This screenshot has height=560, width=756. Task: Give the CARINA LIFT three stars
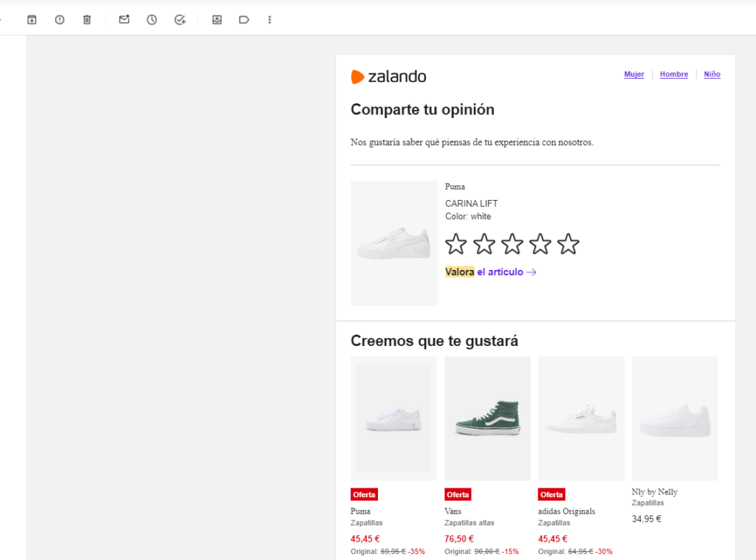[x=512, y=244]
